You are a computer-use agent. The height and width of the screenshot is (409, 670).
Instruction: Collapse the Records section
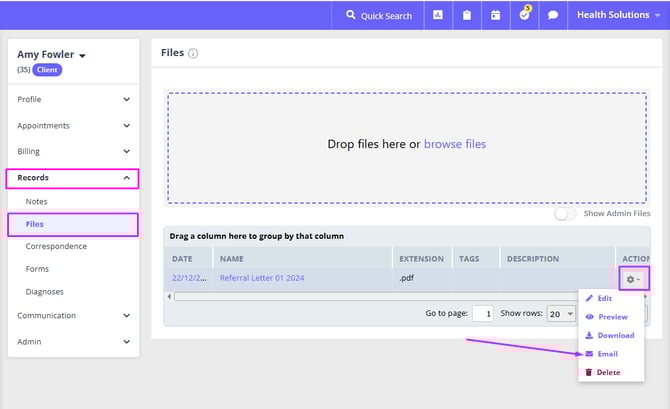[x=72, y=178]
